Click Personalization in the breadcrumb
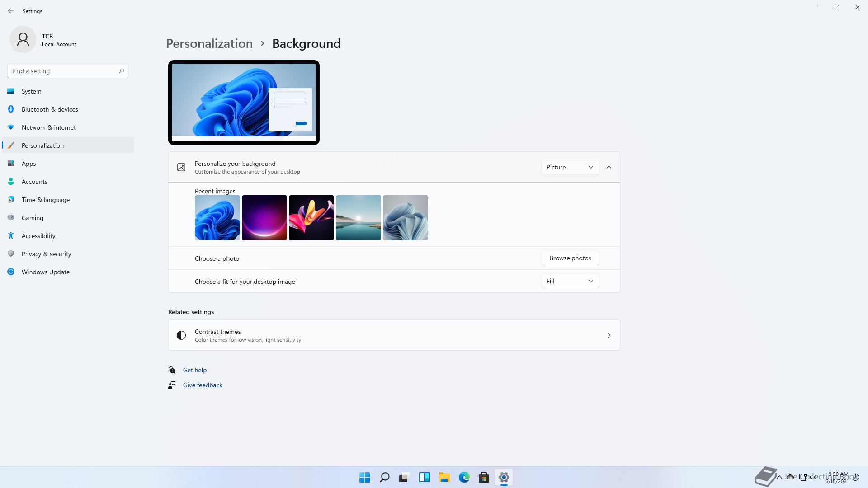This screenshot has height=488, width=868. [x=209, y=43]
